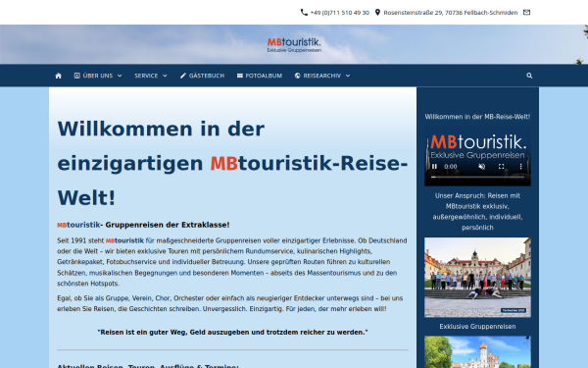The image size is (588, 368).
Task: Open the Fotoalbum menu item
Action: click(264, 76)
